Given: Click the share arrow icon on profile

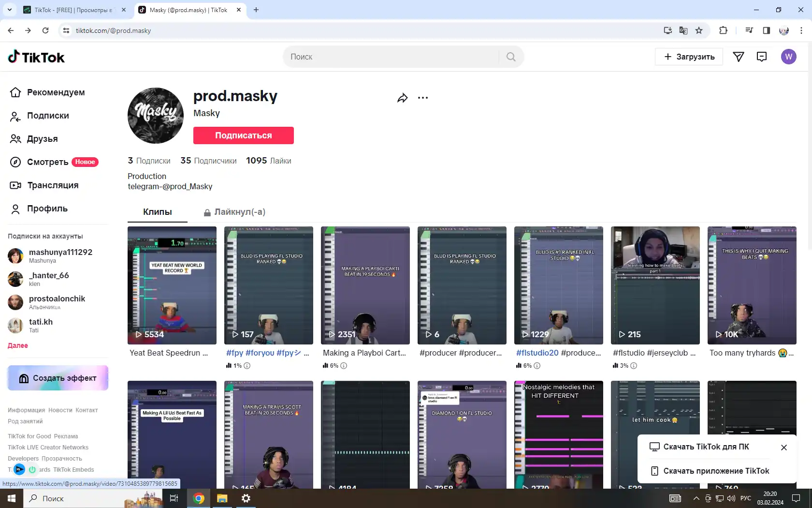Looking at the screenshot, I should (403, 98).
